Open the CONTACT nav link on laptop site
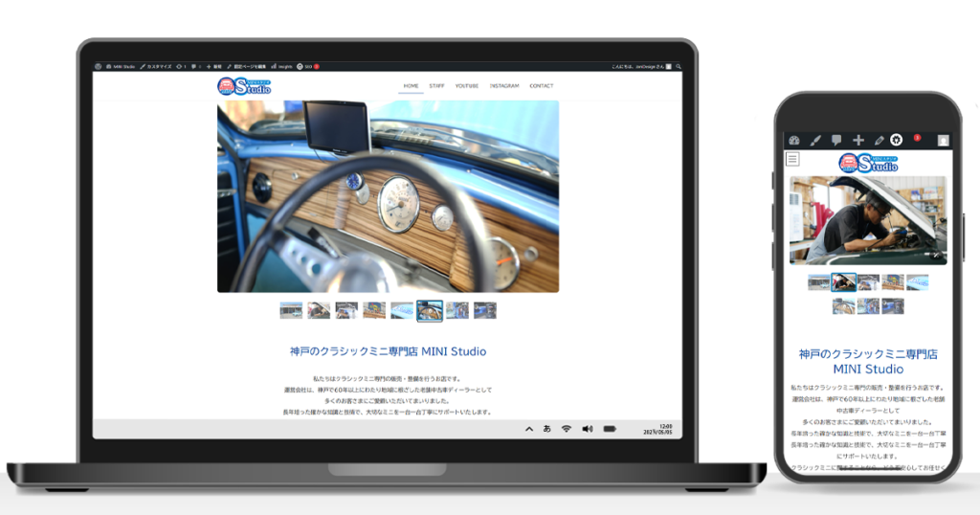Viewport: 980px width, 515px height. click(x=542, y=85)
